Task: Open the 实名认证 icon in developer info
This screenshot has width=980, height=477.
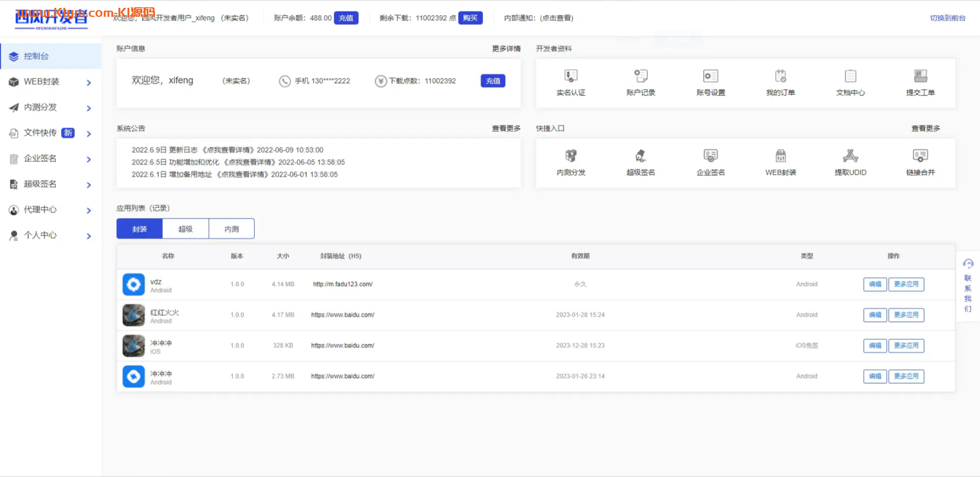Action: pos(571,76)
